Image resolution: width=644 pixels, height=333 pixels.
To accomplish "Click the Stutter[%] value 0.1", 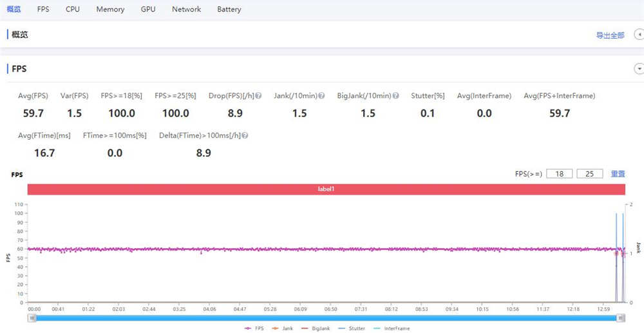I will point(428,114).
